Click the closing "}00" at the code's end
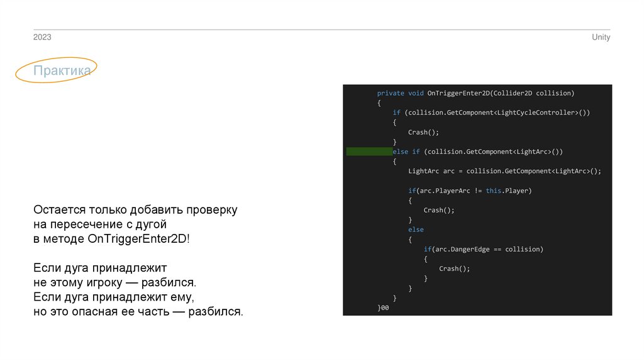The image size is (644, 361). [x=383, y=308]
